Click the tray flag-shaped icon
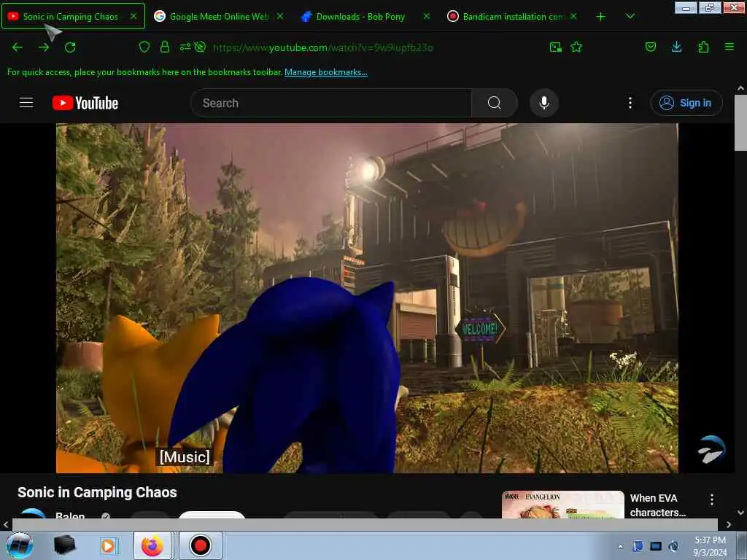Screen dimensions: 747x560 [638, 546]
